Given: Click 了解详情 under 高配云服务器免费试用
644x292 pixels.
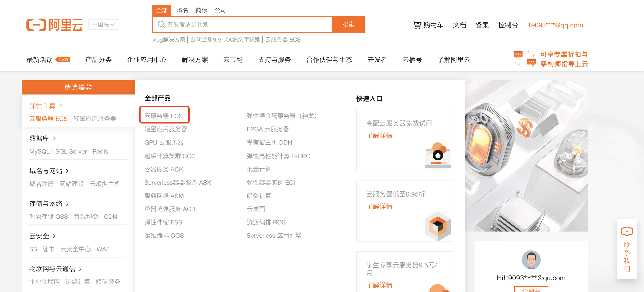Looking at the screenshot, I should coord(379,135).
